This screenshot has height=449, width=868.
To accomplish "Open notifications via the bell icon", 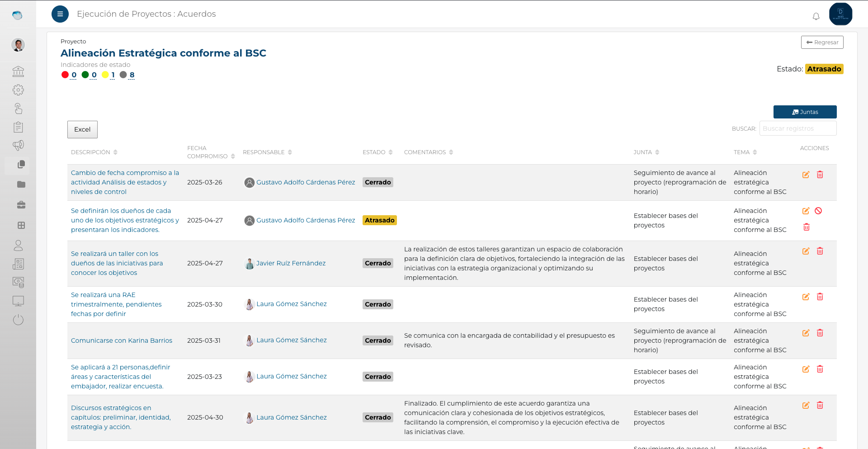I will 816,16.
